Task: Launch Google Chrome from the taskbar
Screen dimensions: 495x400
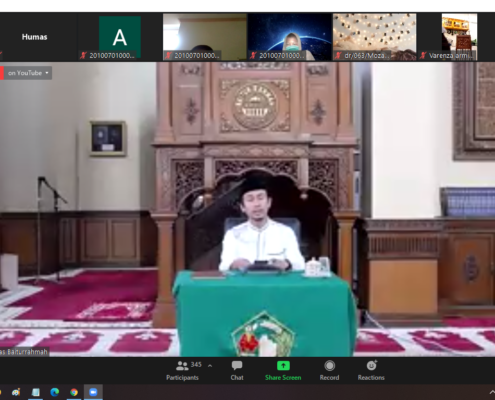Action: pyautogui.click(x=74, y=392)
